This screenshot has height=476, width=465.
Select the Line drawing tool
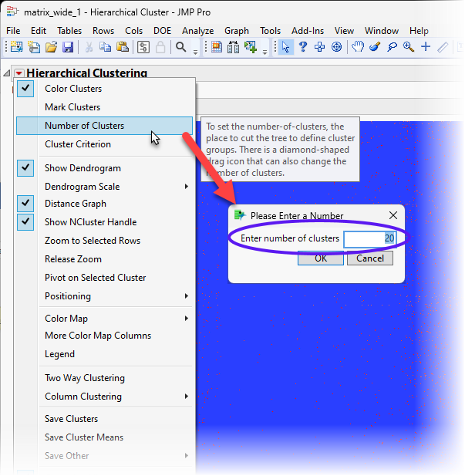coord(443,47)
